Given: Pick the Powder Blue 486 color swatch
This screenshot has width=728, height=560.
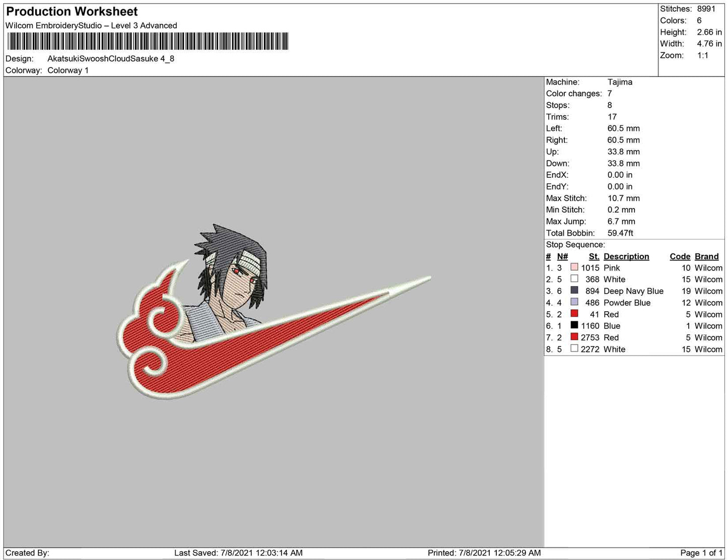Looking at the screenshot, I should pyautogui.click(x=574, y=302).
